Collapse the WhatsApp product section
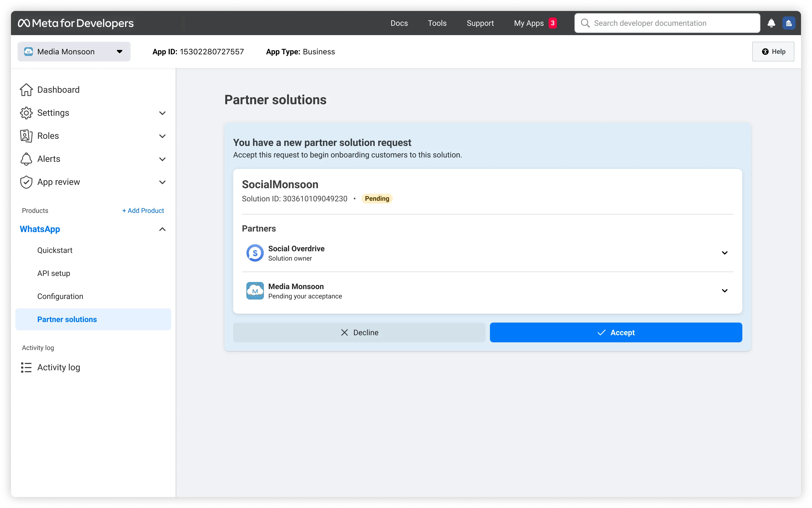Image resolution: width=812 pixels, height=508 pixels. click(x=162, y=229)
